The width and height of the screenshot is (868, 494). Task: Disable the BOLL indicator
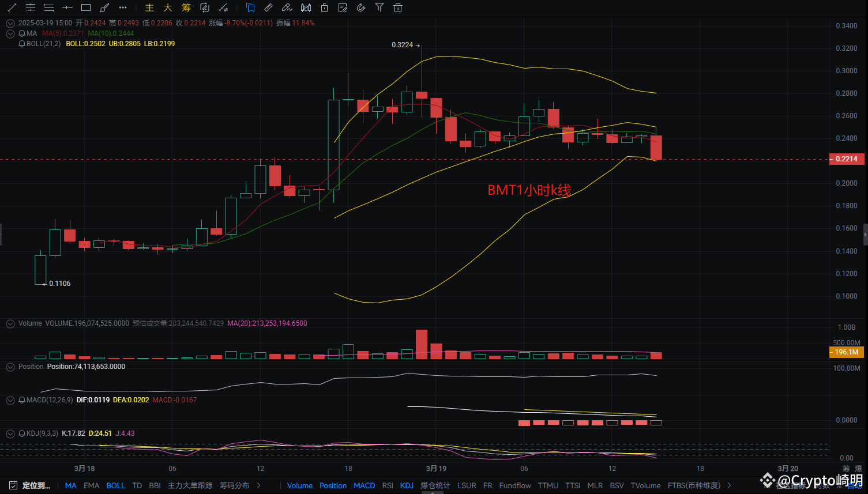click(x=116, y=485)
